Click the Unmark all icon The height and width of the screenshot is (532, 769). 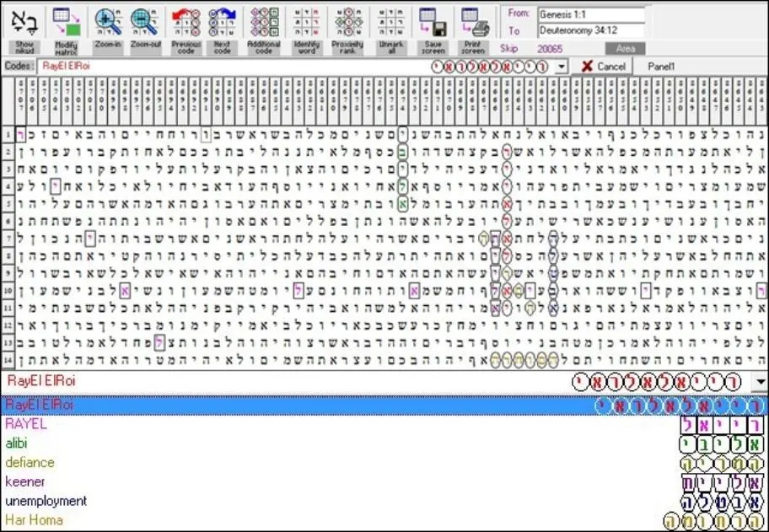pos(391,22)
